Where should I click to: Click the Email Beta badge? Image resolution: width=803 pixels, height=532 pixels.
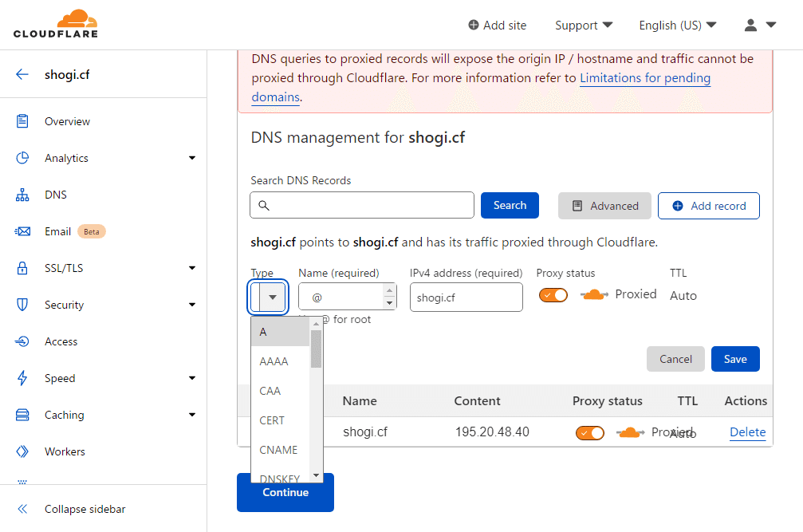click(x=92, y=231)
